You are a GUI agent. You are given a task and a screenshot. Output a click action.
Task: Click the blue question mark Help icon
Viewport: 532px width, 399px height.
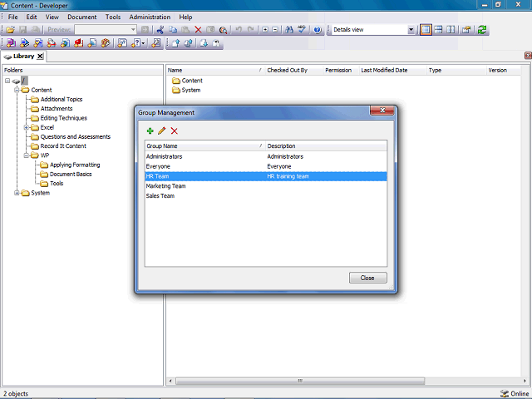click(x=318, y=30)
